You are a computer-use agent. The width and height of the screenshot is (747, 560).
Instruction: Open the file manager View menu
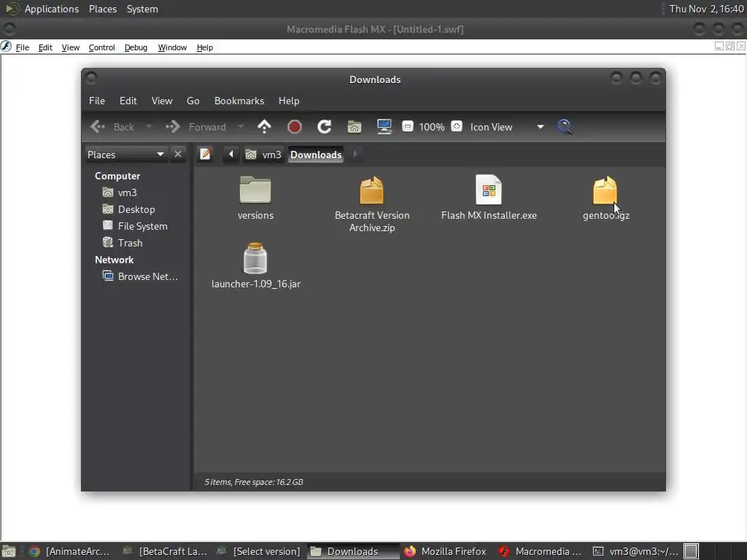[162, 101]
